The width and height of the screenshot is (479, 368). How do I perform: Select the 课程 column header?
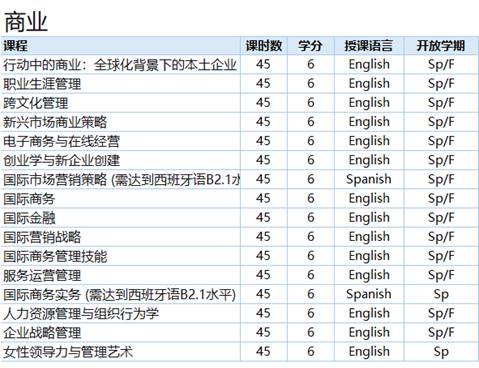tap(120, 45)
